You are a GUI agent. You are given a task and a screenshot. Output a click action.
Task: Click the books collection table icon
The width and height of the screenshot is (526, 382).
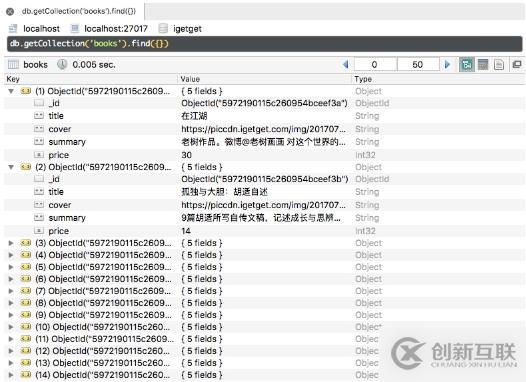pyautogui.click(x=13, y=64)
